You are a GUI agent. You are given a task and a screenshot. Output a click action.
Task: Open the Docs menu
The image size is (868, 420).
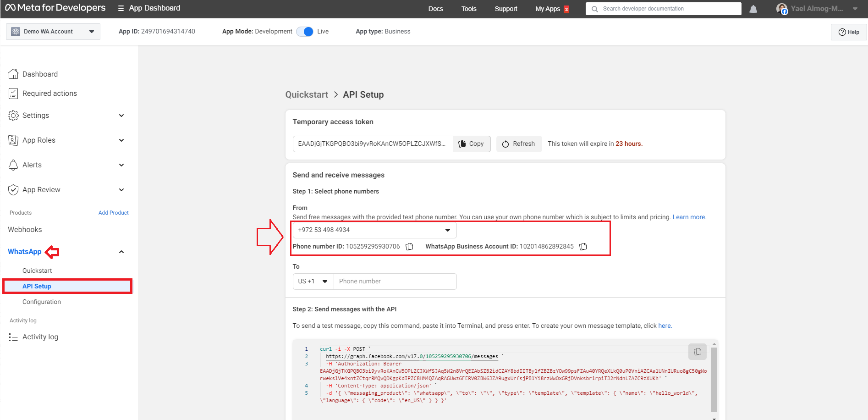436,9
